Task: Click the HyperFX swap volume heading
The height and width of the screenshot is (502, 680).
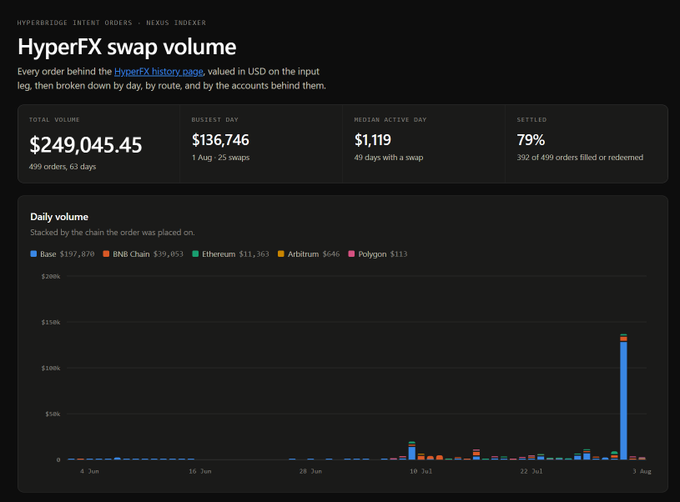Action: pyautogui.click(x=127, y=46)
